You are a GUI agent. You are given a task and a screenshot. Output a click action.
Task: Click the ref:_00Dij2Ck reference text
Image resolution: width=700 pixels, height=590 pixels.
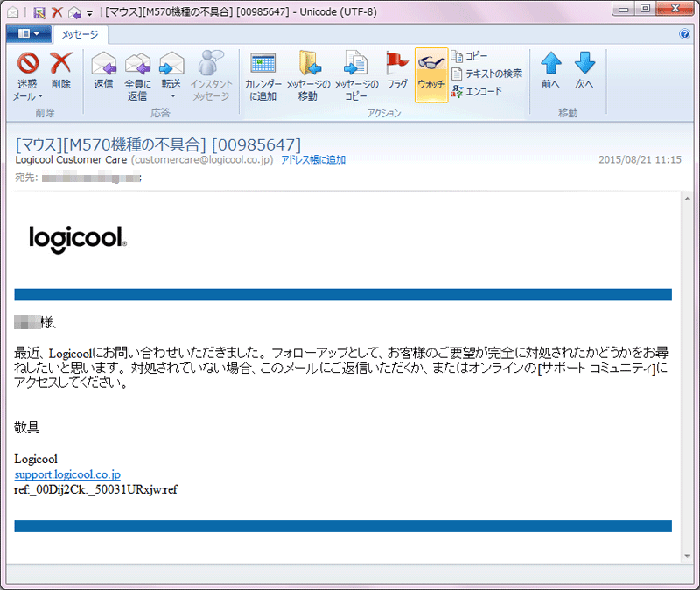95,489
